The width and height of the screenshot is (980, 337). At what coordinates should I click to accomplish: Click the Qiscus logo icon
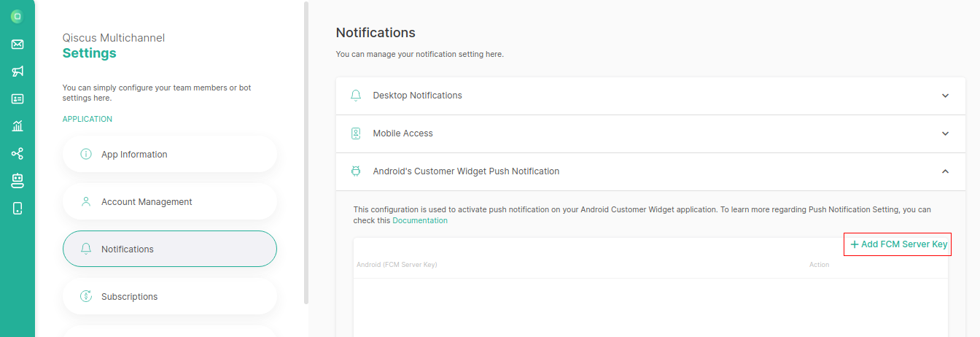tap(17, 16)
